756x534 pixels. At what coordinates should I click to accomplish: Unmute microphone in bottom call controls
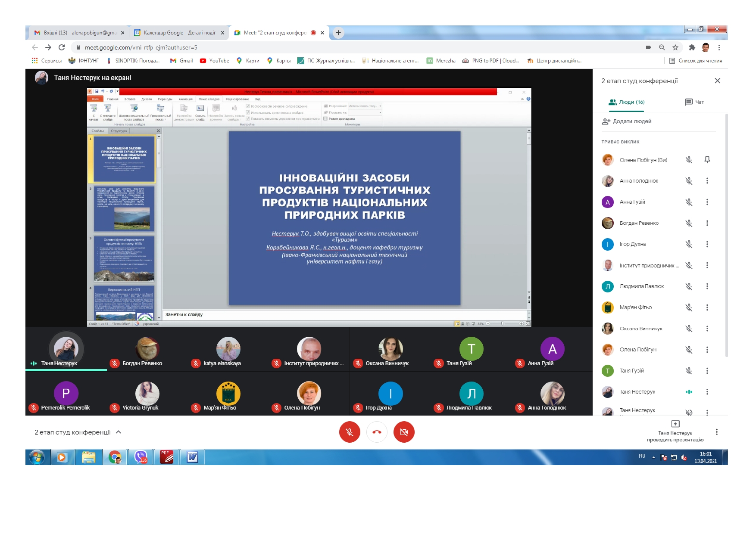tap(350, 432)
